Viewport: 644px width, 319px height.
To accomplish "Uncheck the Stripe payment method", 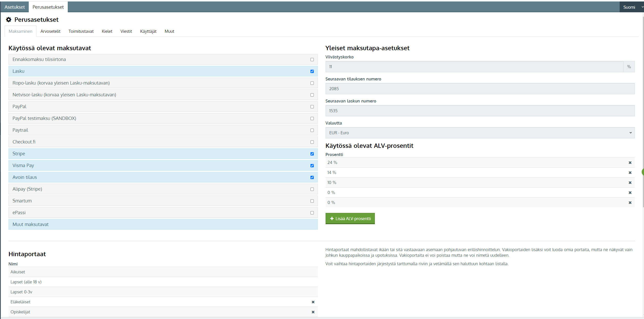I will [x=312, y=154].
